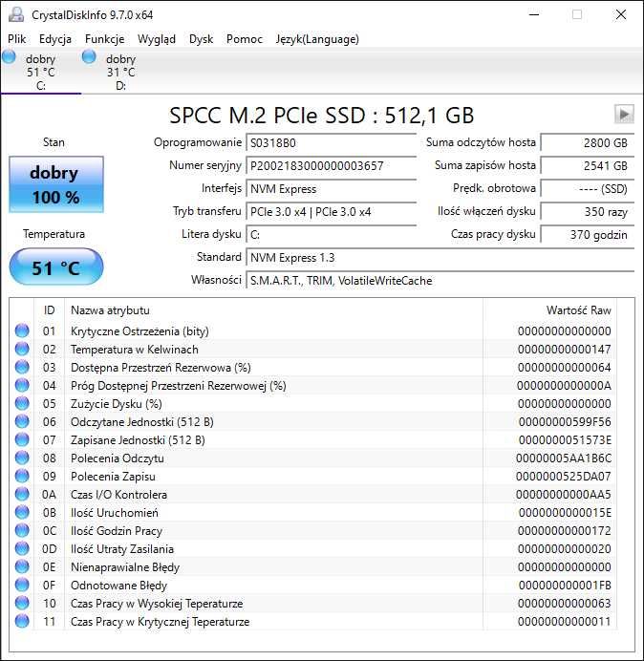Click status orb for Temperatura w Kelwinach row
This screenshot has width=644, height=661.
(22, 349)
